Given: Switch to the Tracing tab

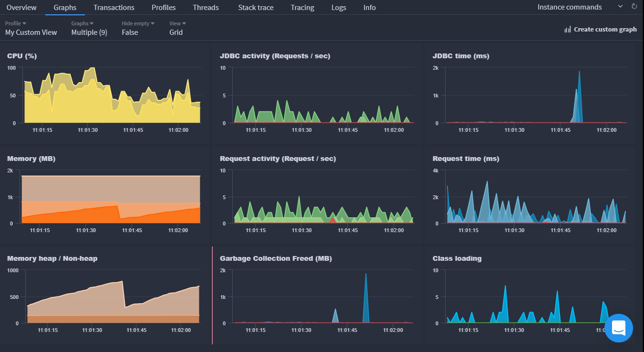Looking at the screenshot, I should [302, 8].
